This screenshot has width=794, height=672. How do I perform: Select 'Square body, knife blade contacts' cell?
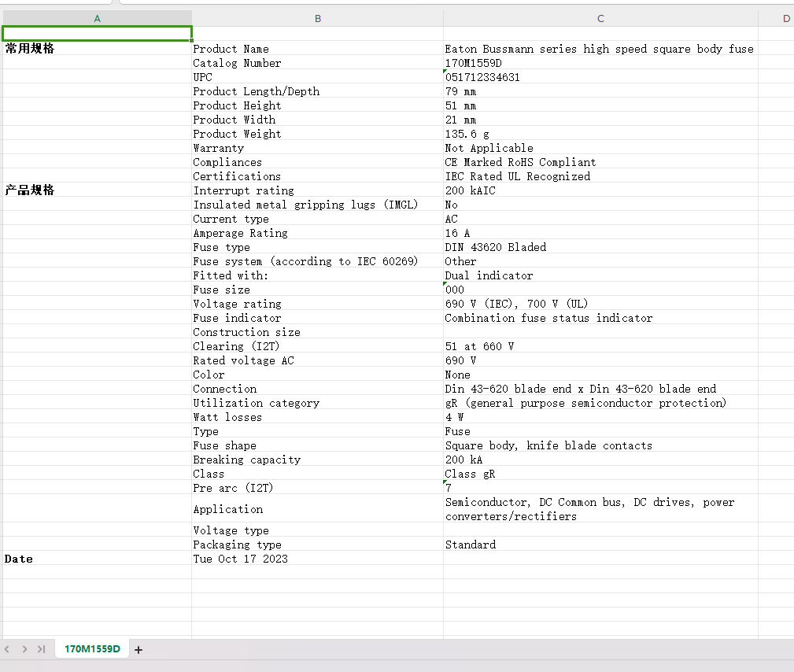(x=600, y=445)
